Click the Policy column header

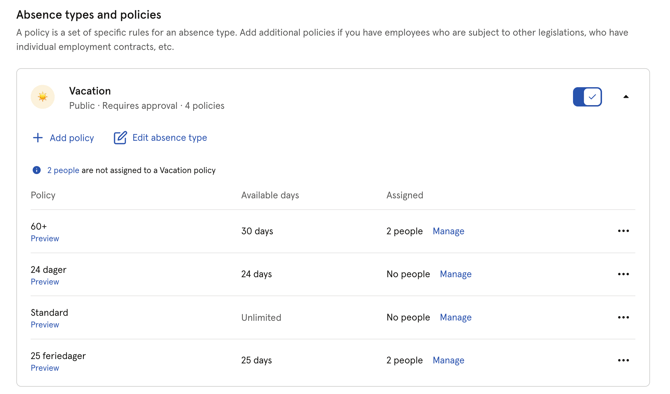tap(43, 195)
